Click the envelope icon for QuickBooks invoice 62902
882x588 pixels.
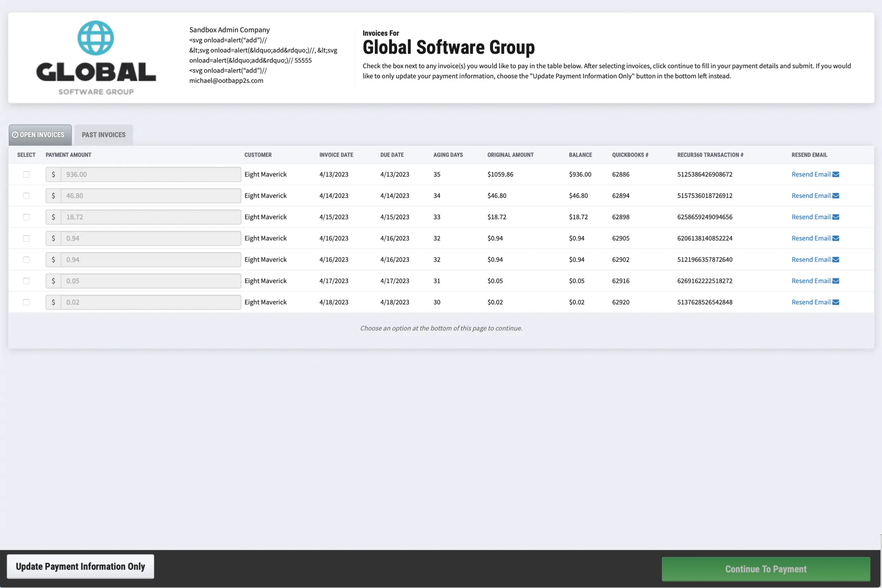pos(836,260)
